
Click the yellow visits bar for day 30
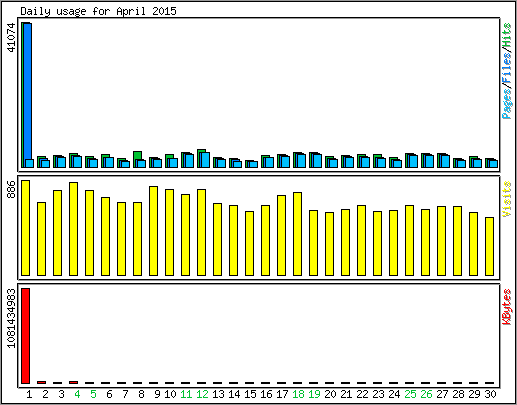pyautogui.click(x=490, y=246)
